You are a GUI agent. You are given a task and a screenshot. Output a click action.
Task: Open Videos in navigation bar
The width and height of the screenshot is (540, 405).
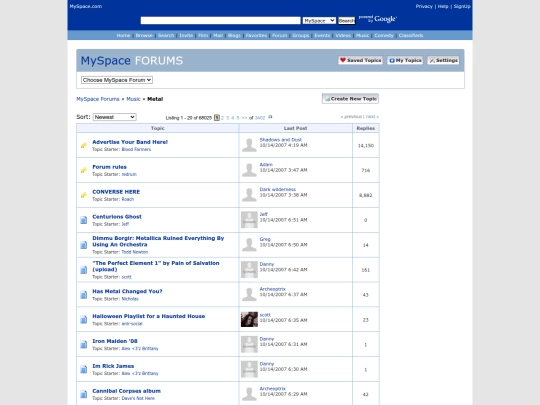click(343, 35)
